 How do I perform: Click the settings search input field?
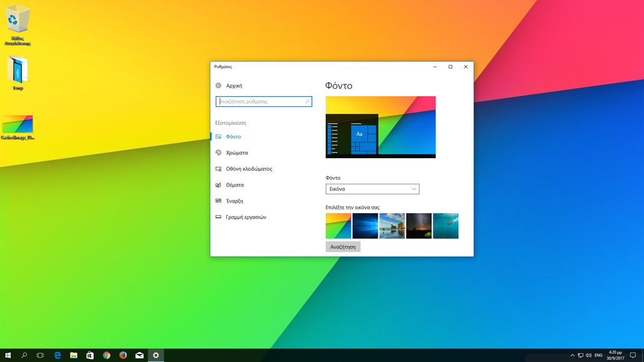coord(263,101)
